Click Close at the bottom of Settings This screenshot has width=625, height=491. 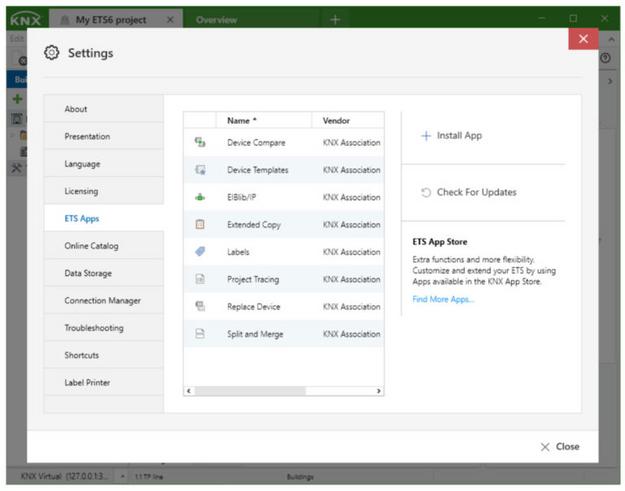point(559,447)
